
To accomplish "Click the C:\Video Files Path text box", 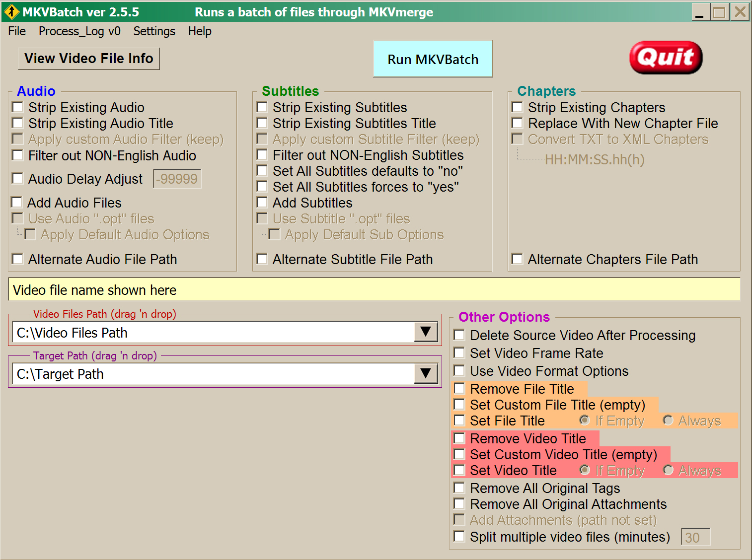I will tap(213, 333).
